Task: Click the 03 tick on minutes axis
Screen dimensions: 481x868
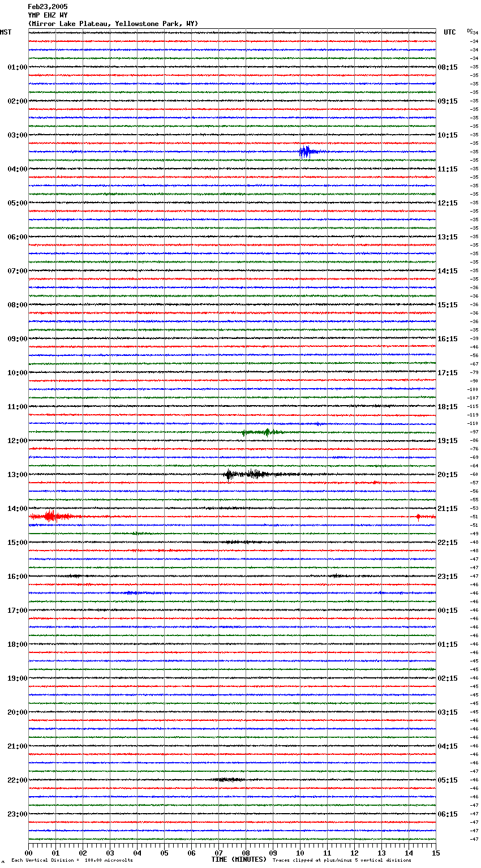Action: point(110,853)
